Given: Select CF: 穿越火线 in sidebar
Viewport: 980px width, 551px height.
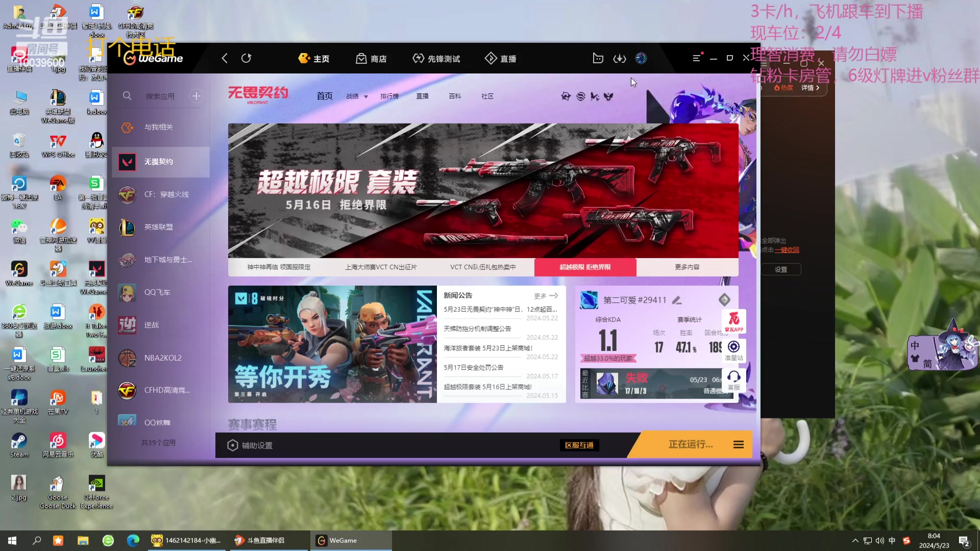Looking at the screenshot, I should (161, 194).
